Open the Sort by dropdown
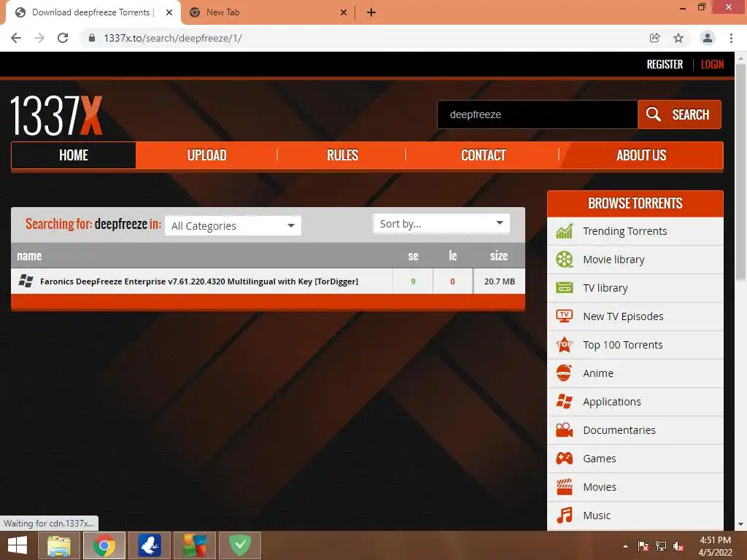The height and width of the screenshot is (560, 747). (441, 224)
